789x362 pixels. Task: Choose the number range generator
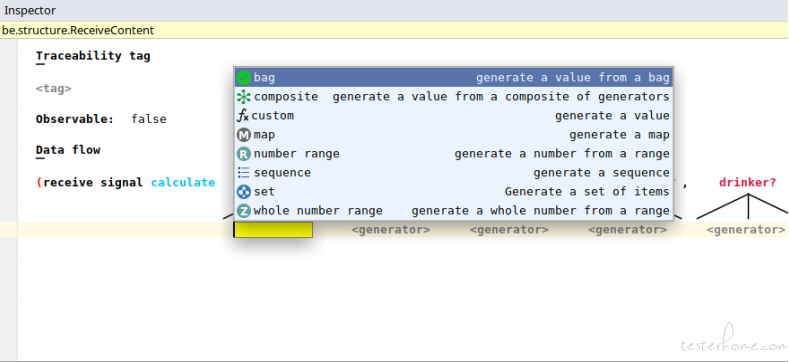click(x=453, y=154)
